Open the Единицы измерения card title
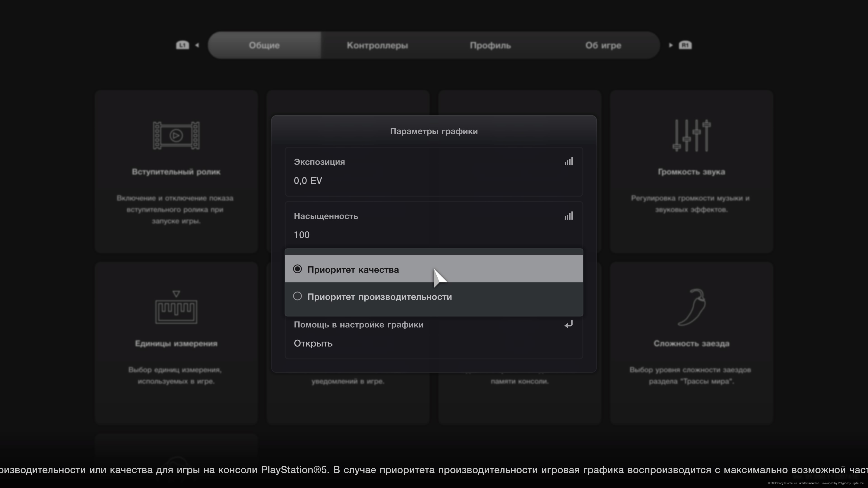Image resolution: width=868 pixels, height=488 pixels. [176, 343]
